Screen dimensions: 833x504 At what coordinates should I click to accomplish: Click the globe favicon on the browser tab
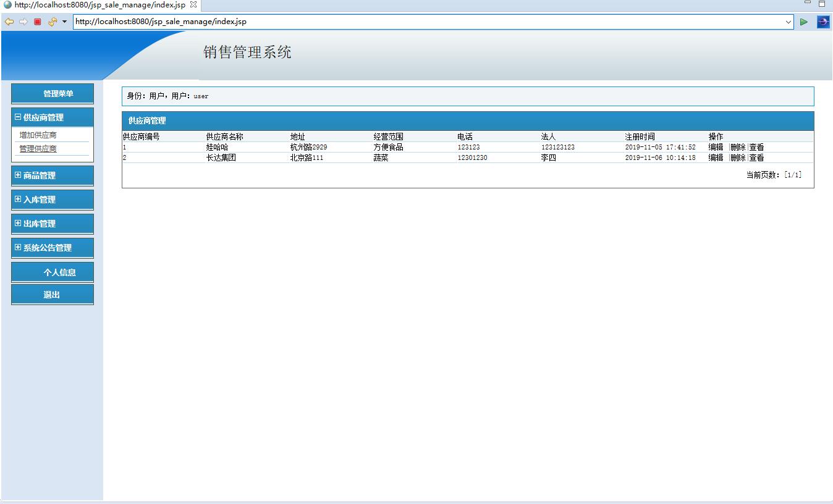[x=6, y=4]
